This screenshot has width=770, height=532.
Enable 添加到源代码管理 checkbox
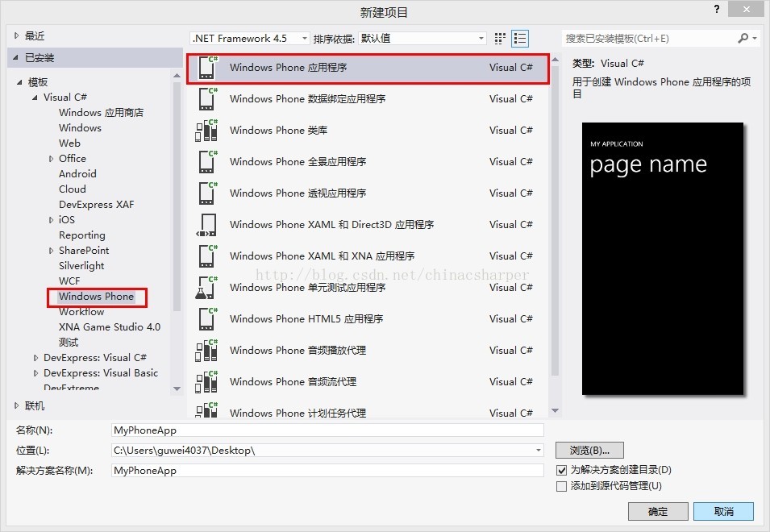[x=561, y=486]
